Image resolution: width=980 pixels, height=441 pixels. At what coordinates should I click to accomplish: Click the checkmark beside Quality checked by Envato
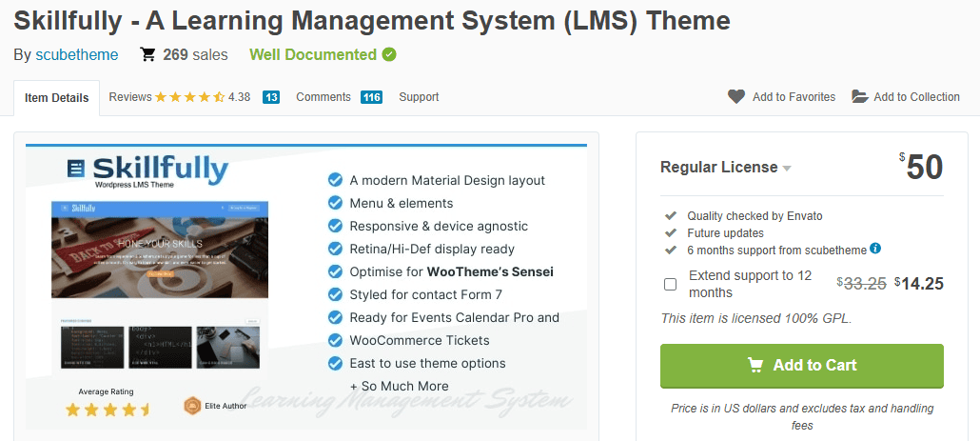tap(671, 216)
